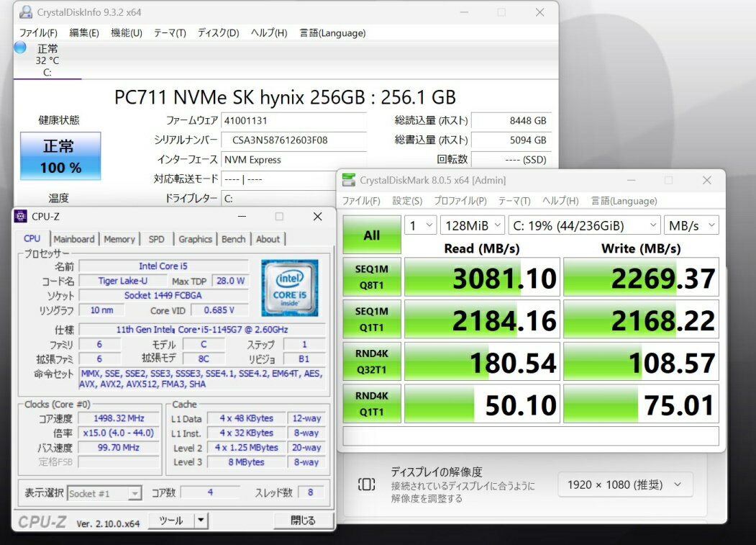This screenshot has width=756, height=545.
Task: Open 言語(Language) menu in CrystalDiskInfo
Action: click(332, 33)
